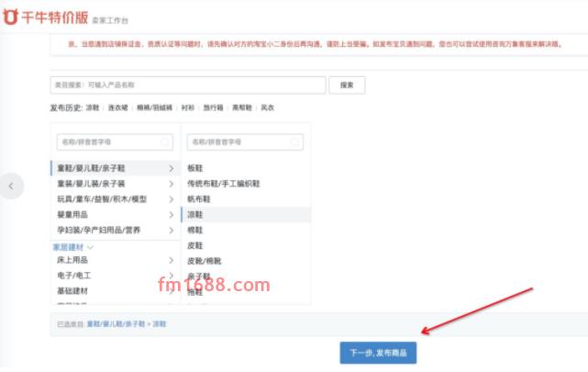Choose 衬衫 from the publish history
The width and height of the screenshot is (588, 372).
coord(188,107)
